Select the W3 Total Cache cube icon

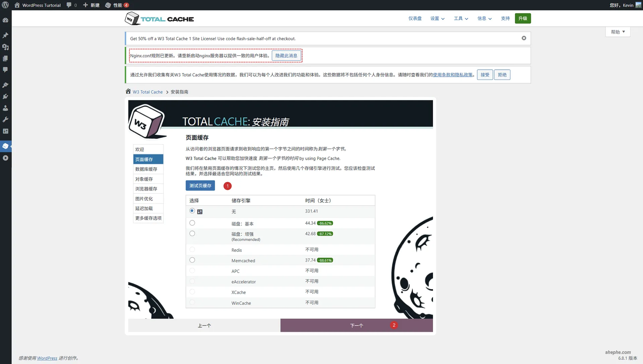click(5, 146)
